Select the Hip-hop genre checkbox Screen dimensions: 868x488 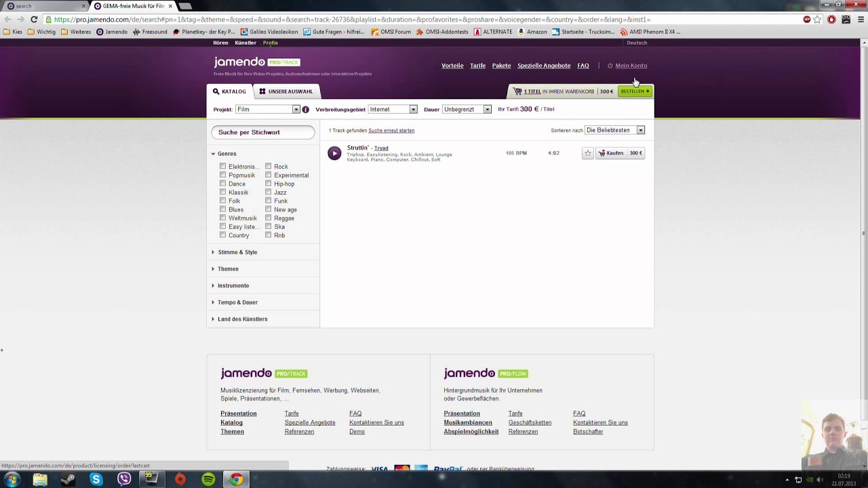(x=268, y=184)
